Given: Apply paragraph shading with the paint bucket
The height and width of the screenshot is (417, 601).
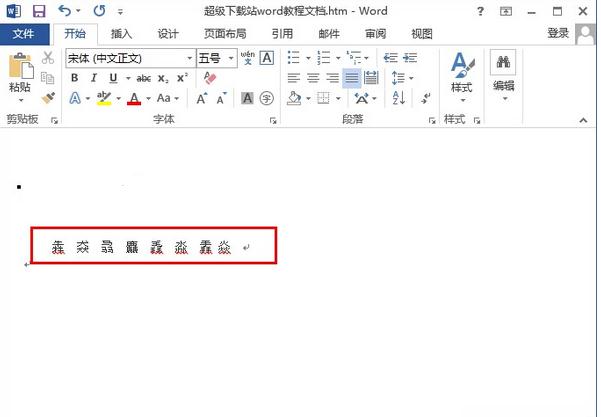Looking at the screenshot, I should click(294, 99).
